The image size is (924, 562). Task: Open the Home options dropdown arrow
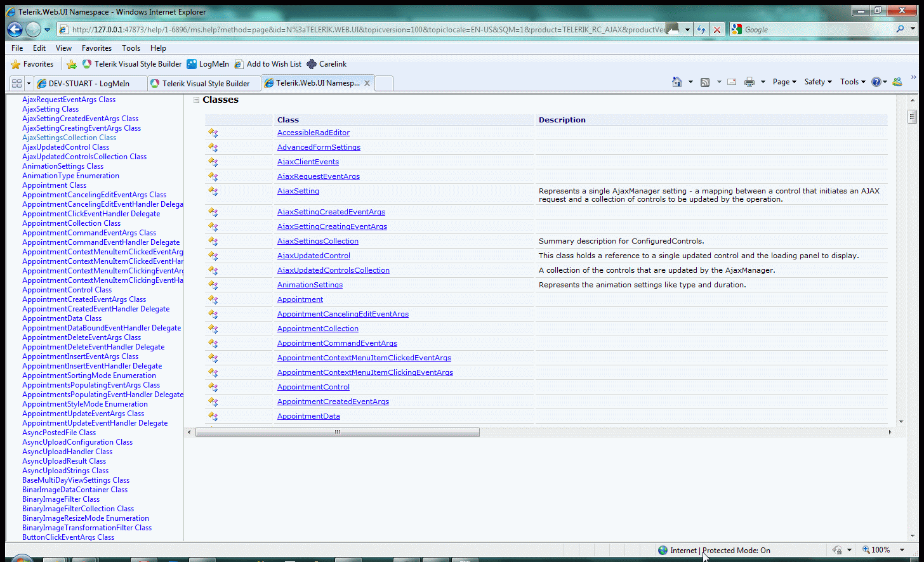(x=690, y=82)
